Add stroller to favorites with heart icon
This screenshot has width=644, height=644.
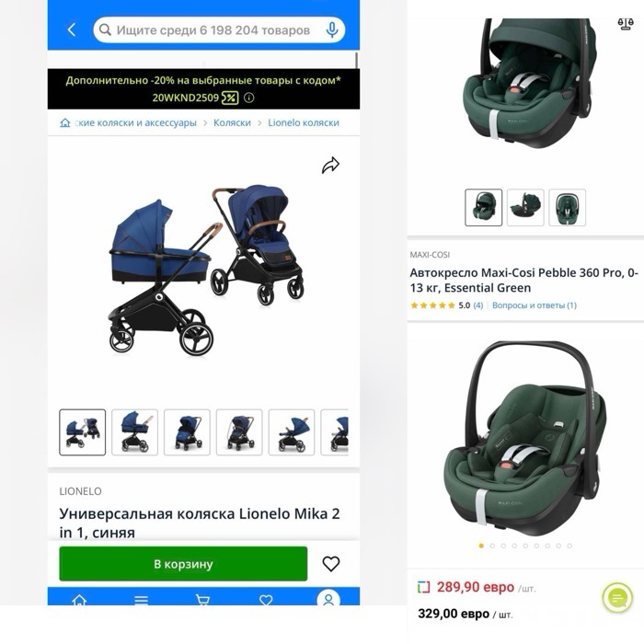tap(331, 563)
